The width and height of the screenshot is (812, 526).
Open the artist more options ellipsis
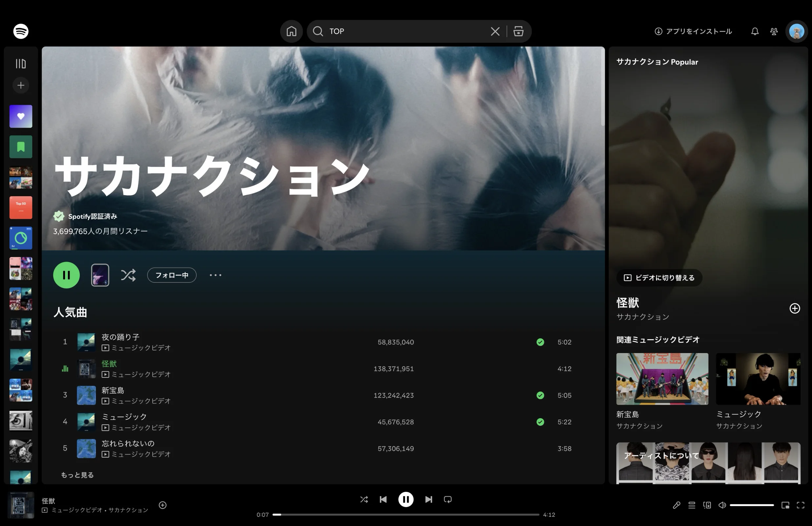pos(215,275)
